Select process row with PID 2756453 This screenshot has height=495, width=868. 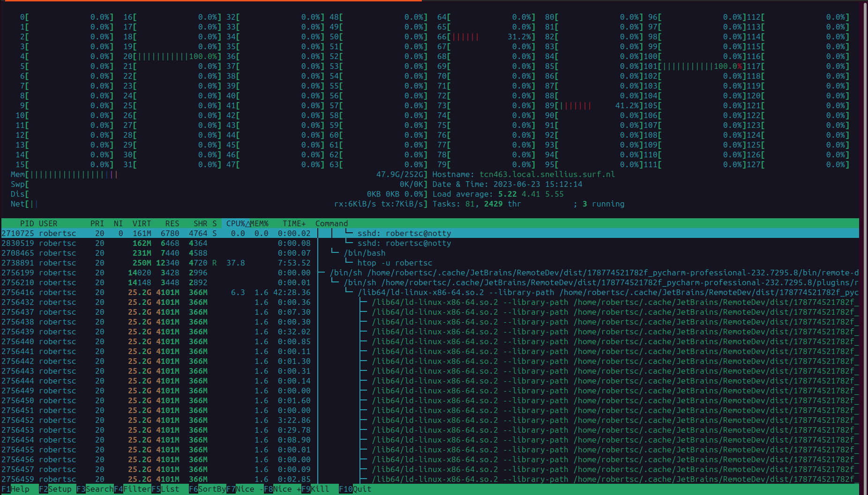[x=430, y=430]
